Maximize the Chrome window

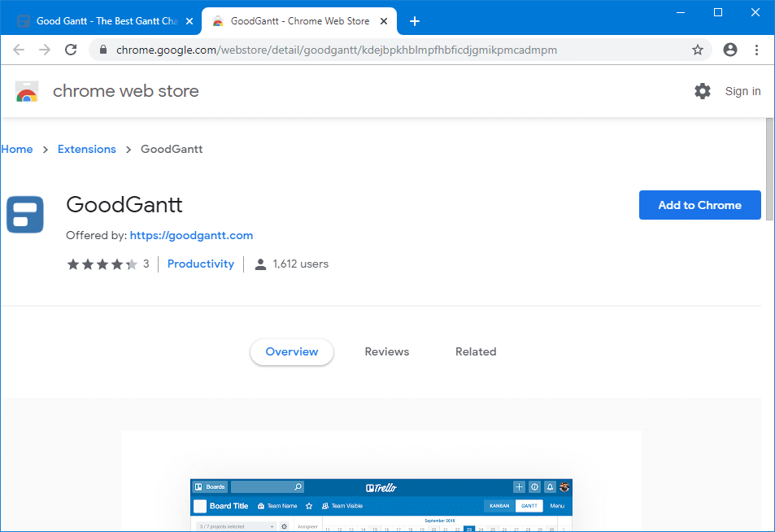pos(718,12)
